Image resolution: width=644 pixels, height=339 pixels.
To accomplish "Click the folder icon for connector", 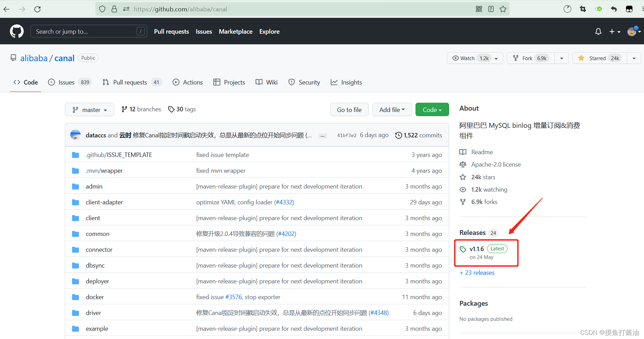I will pyautogui.click(x=75, y=250).
